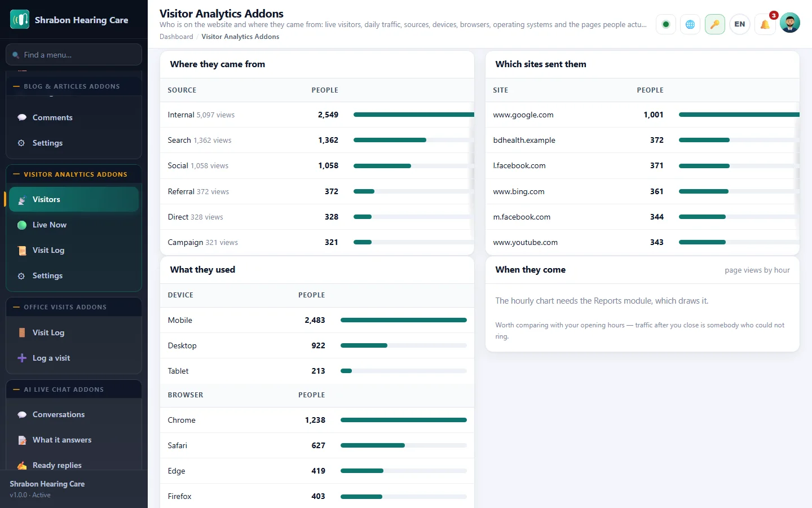Click the What it answers document icon
Viewport: 812px width, 508px height.
[22, 440]
